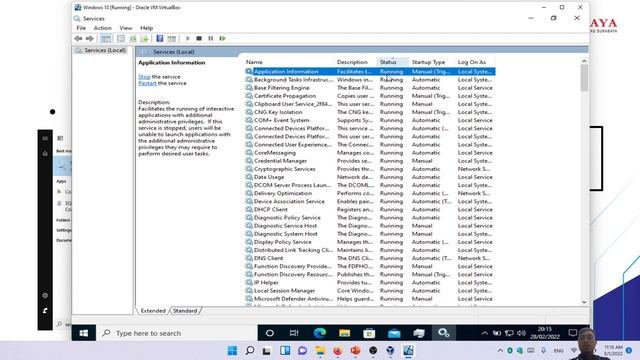Select the Certificate Propagation service row
Screen dimensions: 640x360
tap(370, 96)
